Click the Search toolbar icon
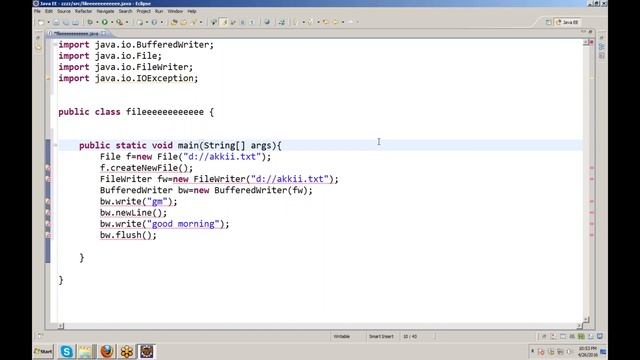The image size is (640, 360). pyautogui.click(x=193, y=22)
